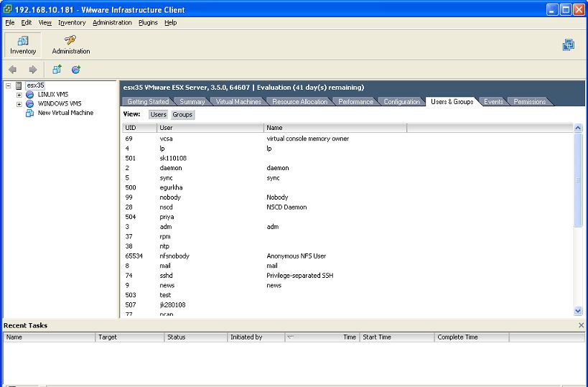Select the test user row
588x387 pixels.
(x=348, y=295)
